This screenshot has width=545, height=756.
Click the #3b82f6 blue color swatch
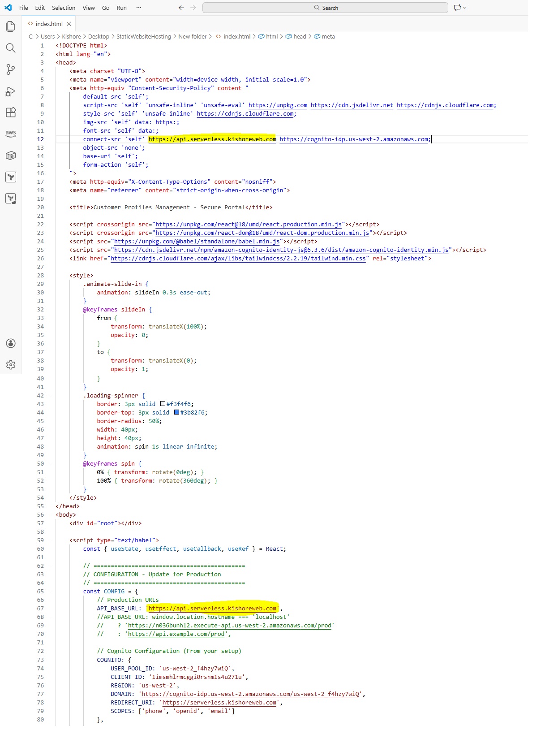176,412
